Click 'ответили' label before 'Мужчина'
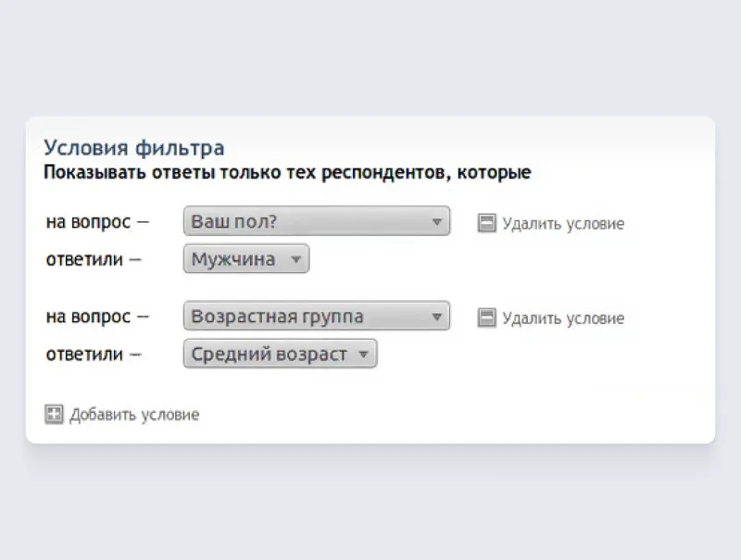 (84, 259)
